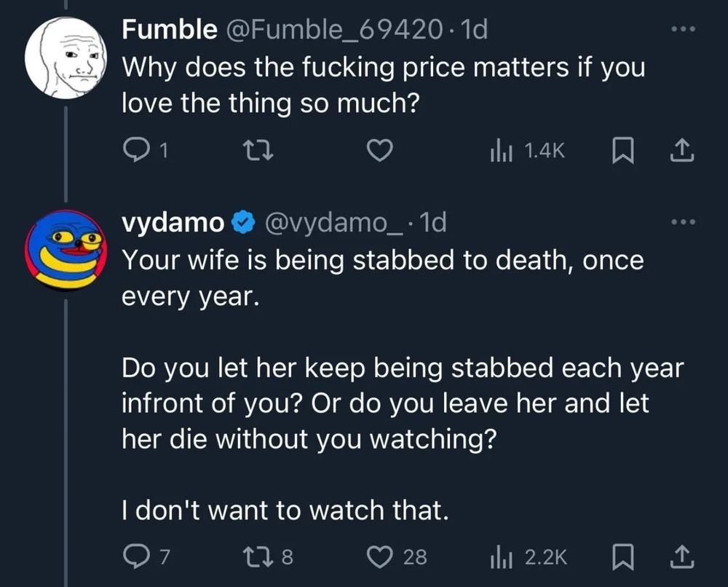This screenshot has width=728, height=587.
Task: Click the verified badge next to vydamo
Action: click(243, 222)
